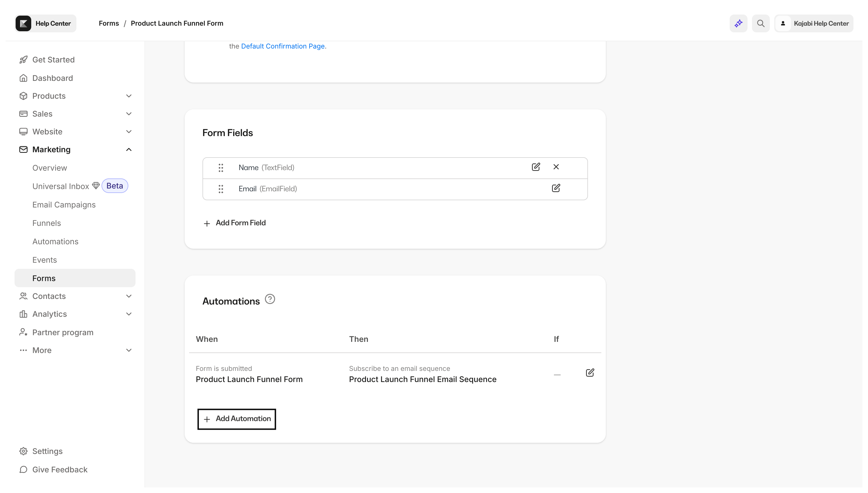Viewport: 868px width, 493px height.
Task: Open the search icon in the top bar
Action: [761, 23]
